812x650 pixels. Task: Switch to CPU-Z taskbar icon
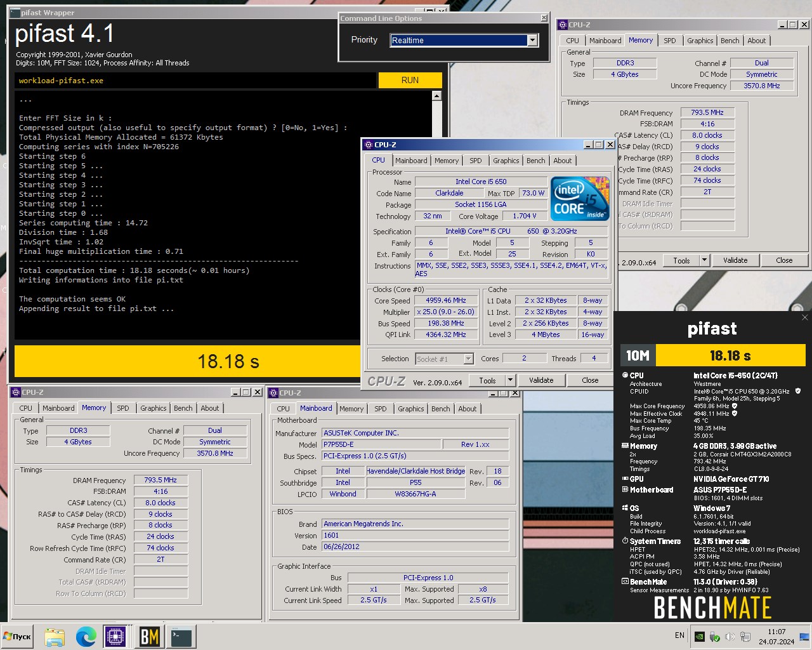(x=116, y=637)
